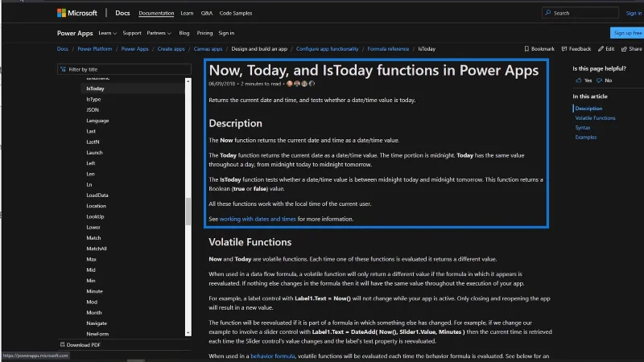Click the last contributor avatar
The image size is (644, 362).
click(312, 84)
